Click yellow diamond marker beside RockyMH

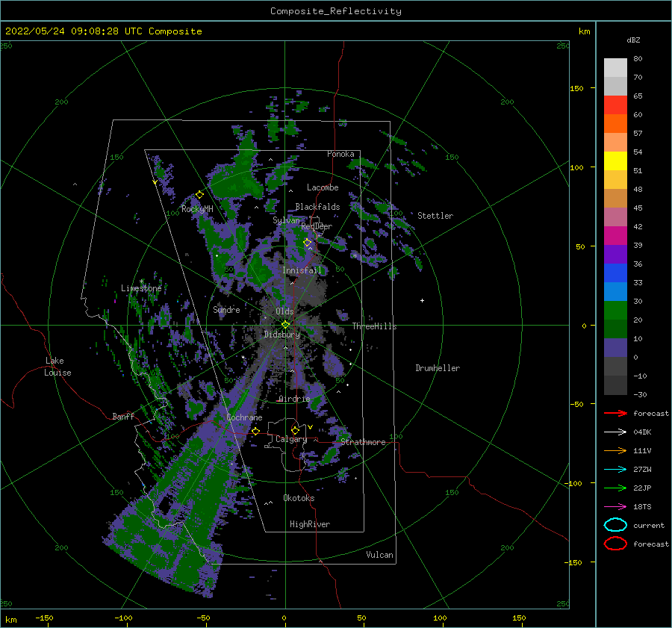tap(199, 195)
